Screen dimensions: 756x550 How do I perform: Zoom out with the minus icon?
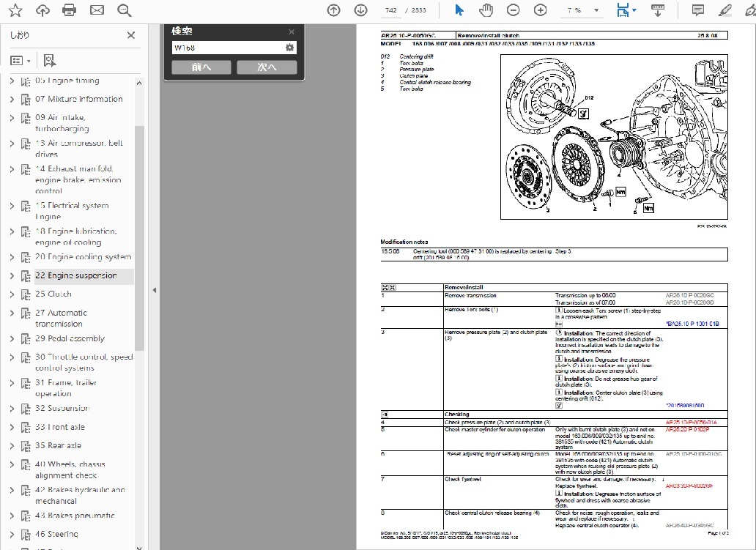pos(513,10)
